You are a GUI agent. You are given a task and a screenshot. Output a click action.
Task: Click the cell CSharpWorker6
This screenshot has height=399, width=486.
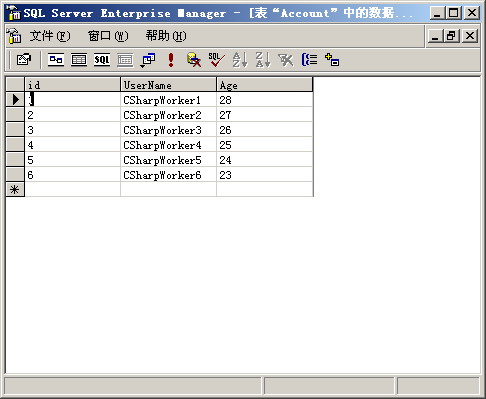[168, 175]
